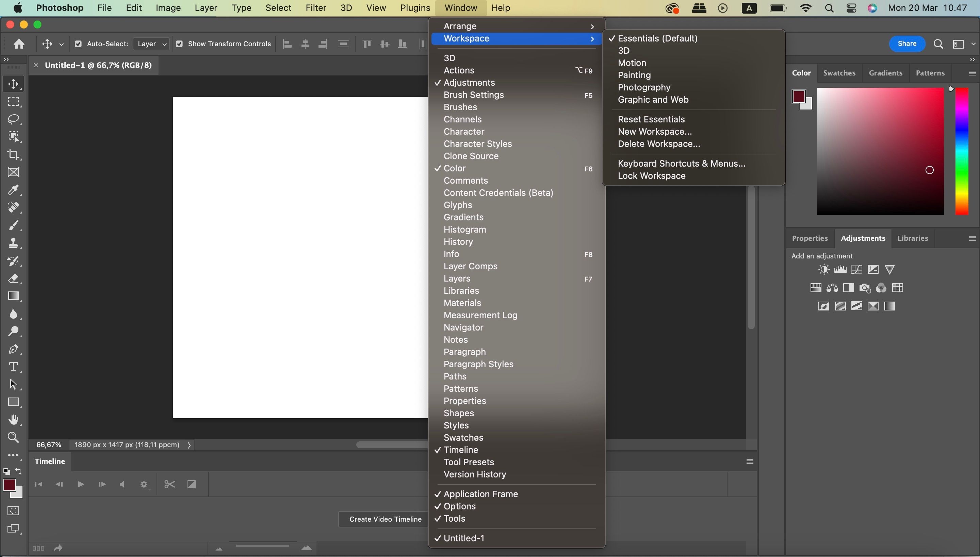Select the Gradient tool
Screen dimensions: 980x557
14,296
